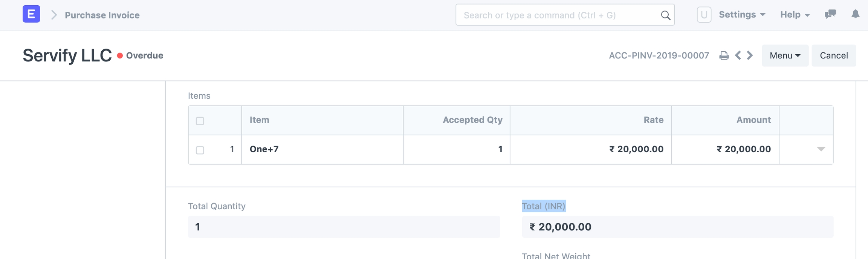Click the One+7 item cell
Screen dimensions: 868x259
(322, 149)
